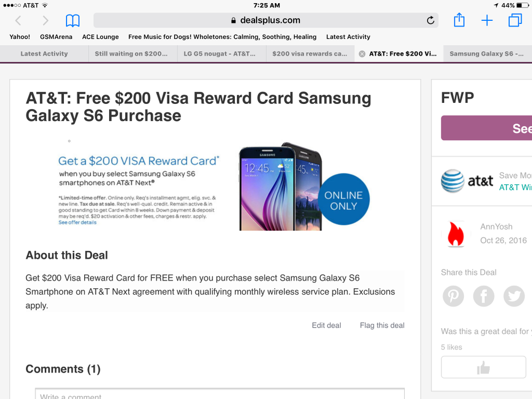
Task: Click the Write a comment field
Action: pos(220,394)
